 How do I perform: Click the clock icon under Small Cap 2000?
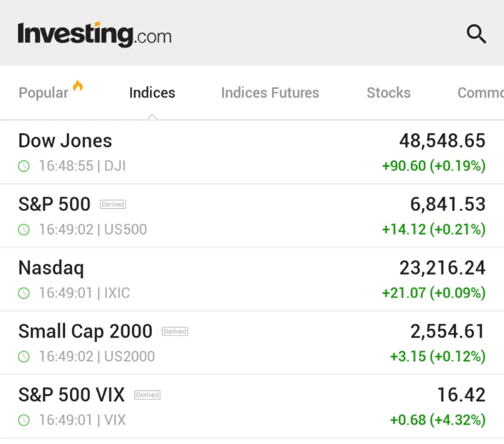(24, 357)
